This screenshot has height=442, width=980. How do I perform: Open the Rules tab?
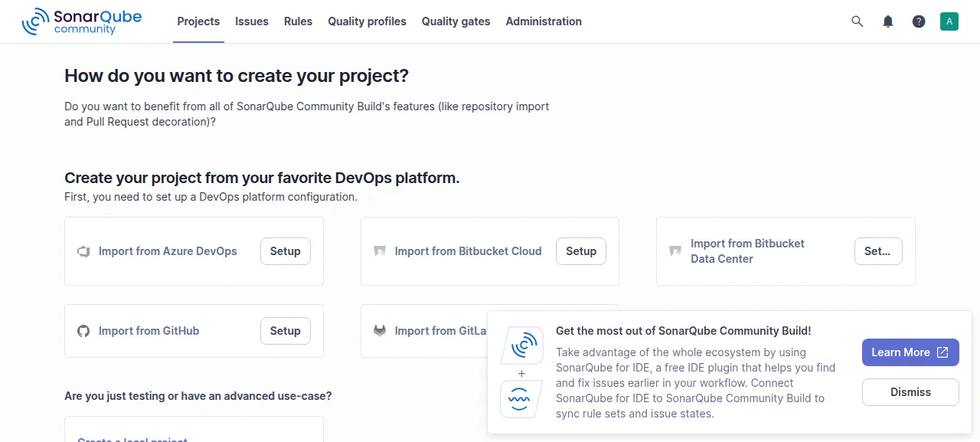(x=298, y=21)
